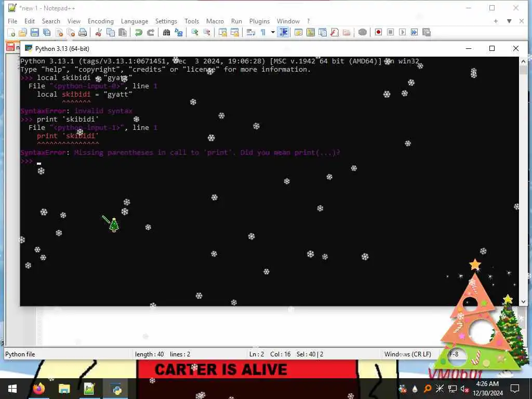This screenshot has width=532, height=399.
Task: Print the document from Notepad++ toolbar
Action: 83,33
